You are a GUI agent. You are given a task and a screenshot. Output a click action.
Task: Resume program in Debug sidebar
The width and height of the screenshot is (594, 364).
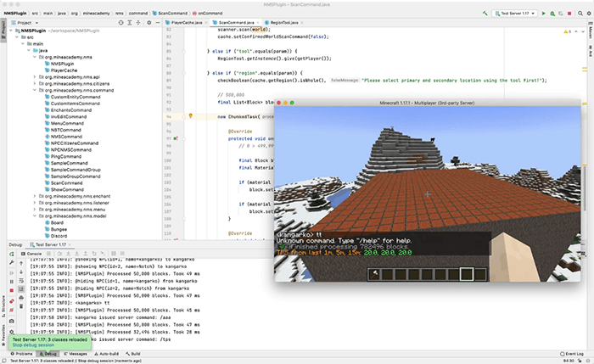(x=12, y=272)
